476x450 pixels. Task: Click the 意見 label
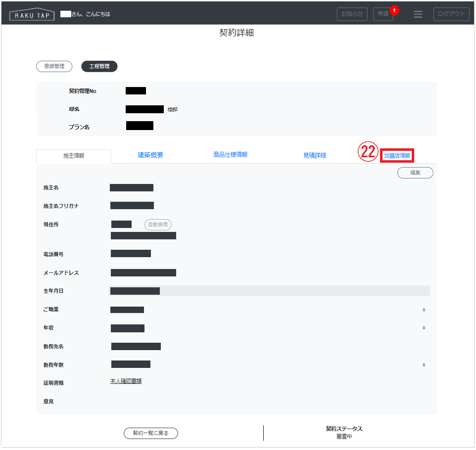pos(48,402)
